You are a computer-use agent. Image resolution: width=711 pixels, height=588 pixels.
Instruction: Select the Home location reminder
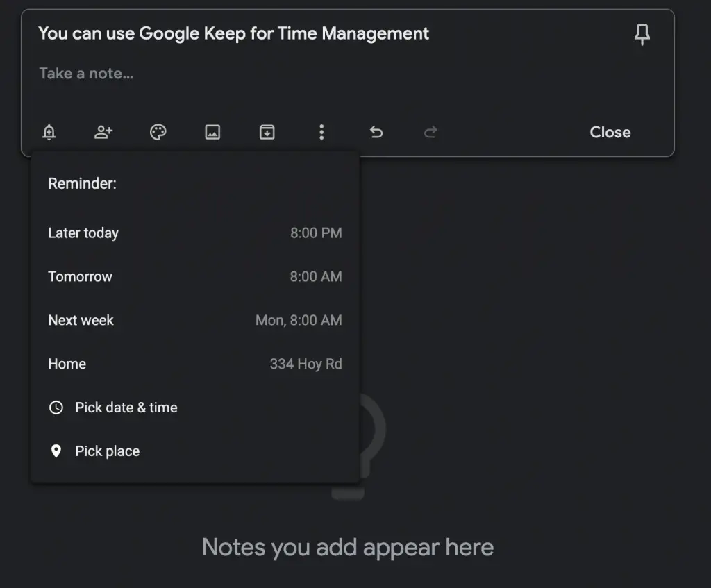click(195, 364)
